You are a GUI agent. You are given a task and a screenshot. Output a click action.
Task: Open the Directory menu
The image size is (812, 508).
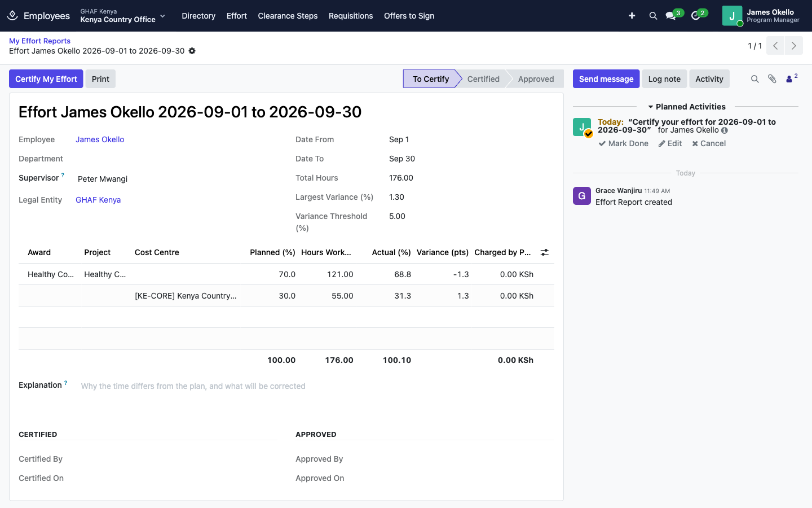(x=198, y=16)
